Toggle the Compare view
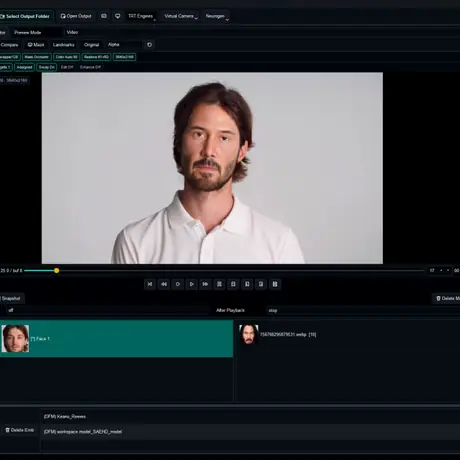This screenshot has height=460, width=460. 10,45
